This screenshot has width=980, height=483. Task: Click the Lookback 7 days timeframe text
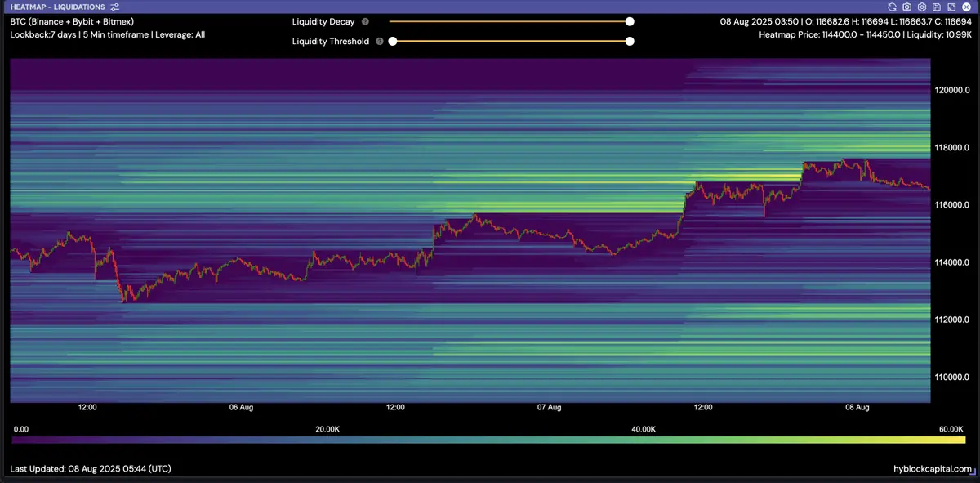point(108,35)
